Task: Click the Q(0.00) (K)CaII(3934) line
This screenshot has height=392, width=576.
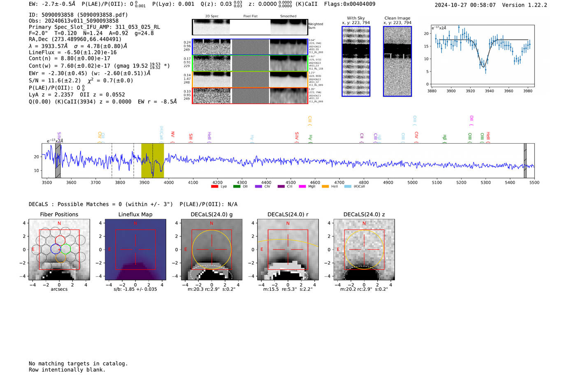Action: point(103,102)
